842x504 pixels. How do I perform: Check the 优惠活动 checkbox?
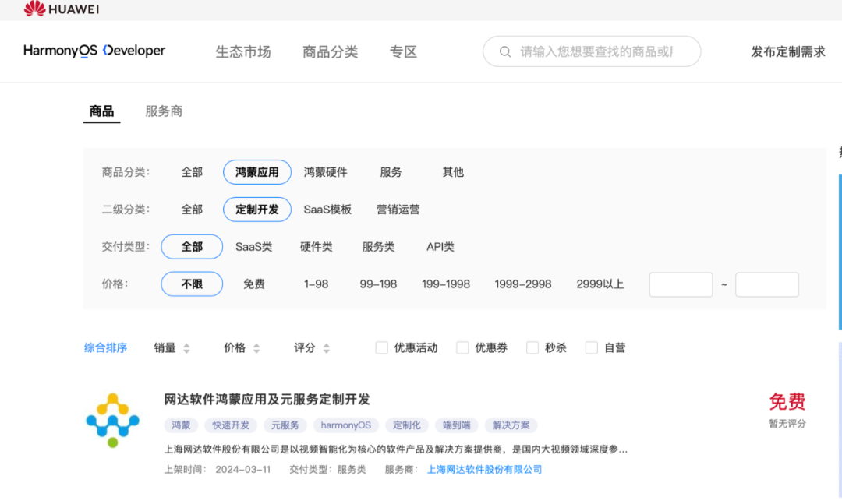pos(381,347)
